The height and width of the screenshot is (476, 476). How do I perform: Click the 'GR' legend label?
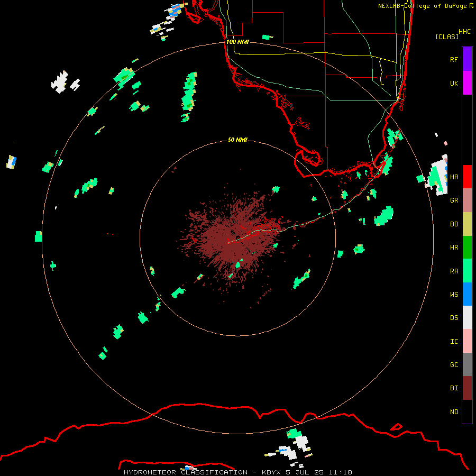(x=454, y=200)
